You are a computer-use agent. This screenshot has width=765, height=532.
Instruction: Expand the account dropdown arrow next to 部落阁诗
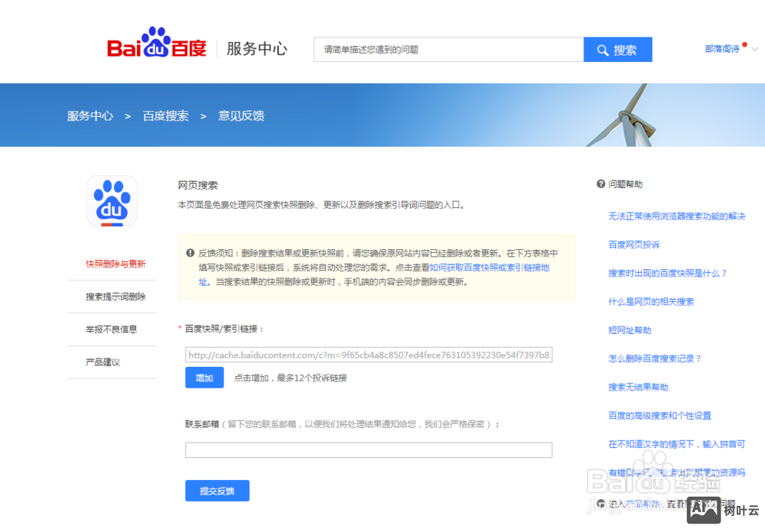[x=754, y=49]
